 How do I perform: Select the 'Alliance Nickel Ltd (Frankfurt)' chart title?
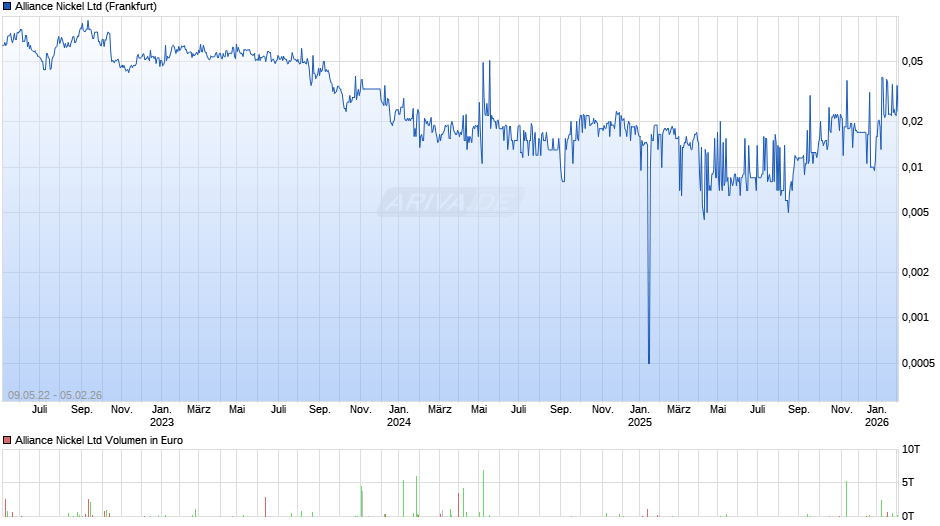point(86,7)
